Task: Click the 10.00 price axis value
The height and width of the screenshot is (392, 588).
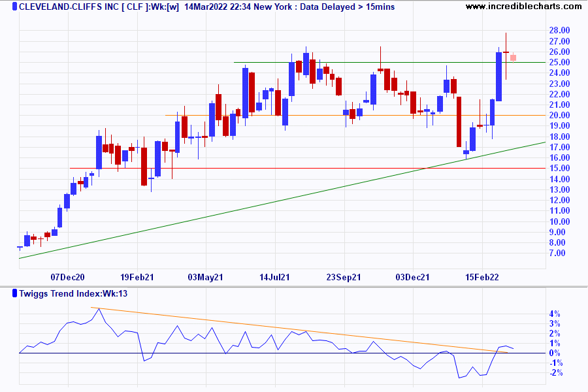Action: click(x=559, y=221)
